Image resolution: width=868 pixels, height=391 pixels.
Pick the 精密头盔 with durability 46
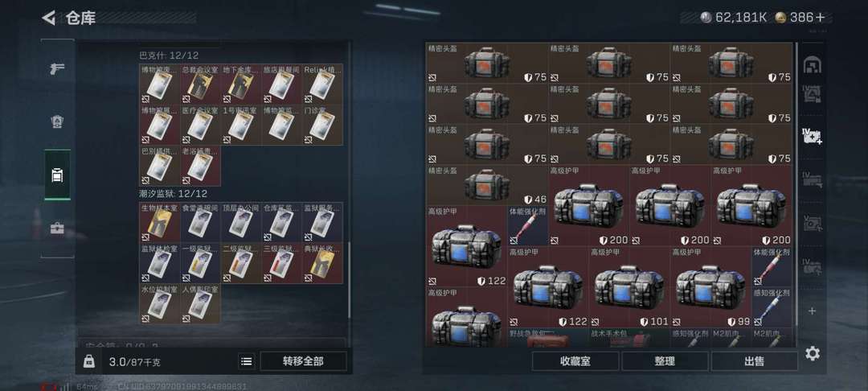click(x=486, y=185)
